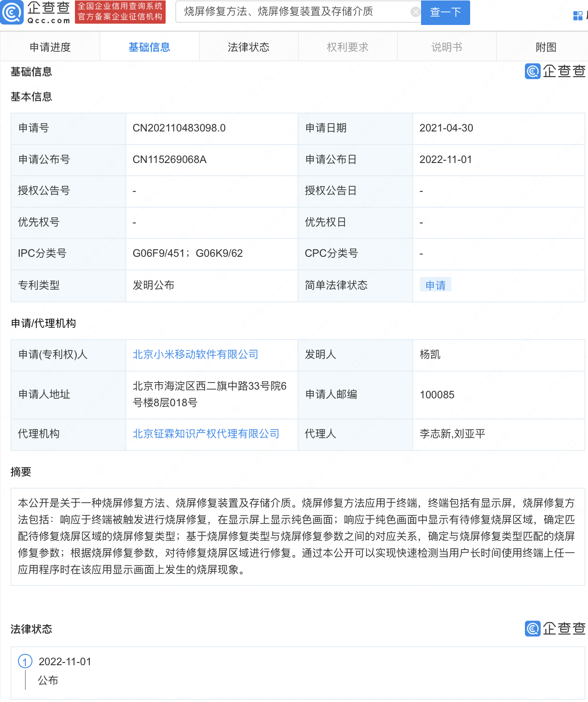
Task: Click the 简单法律状态 label cell
Action: point(355,285)
